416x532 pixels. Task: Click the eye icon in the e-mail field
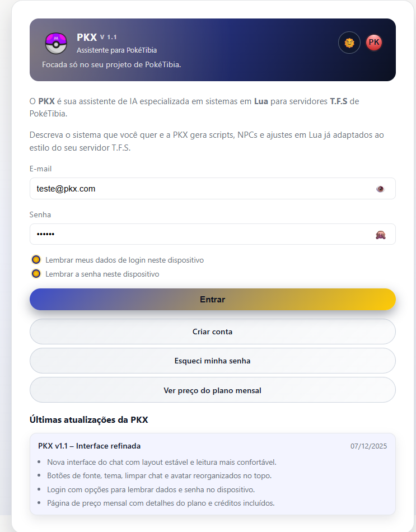381,189
